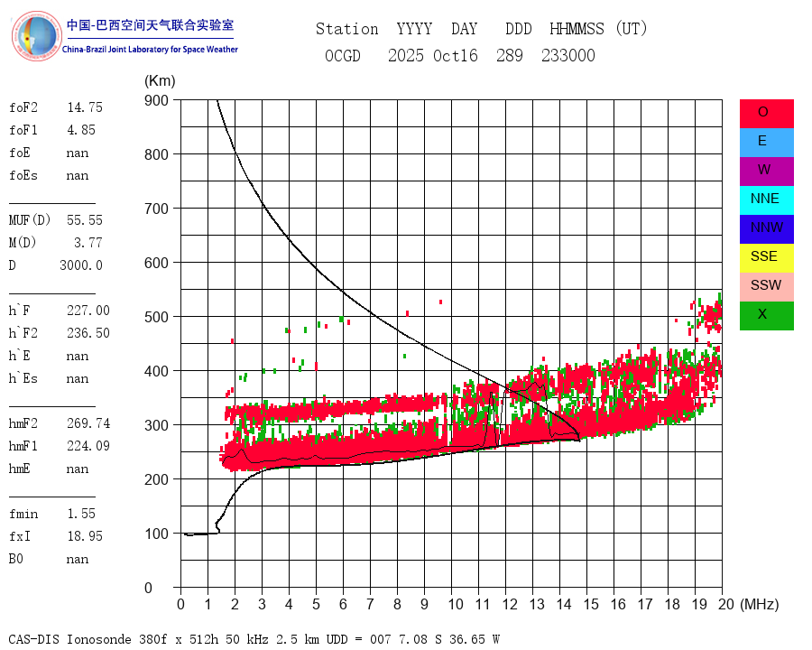Click the light blue E legend swatch
This screenshot has height=650, width=812.
pos(766,143)
